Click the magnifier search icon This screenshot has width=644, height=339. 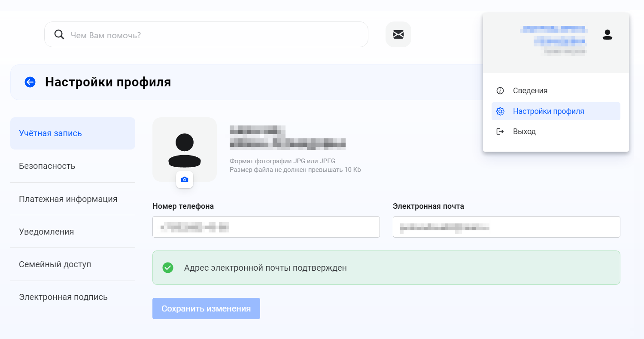click(x=59, y=34)
